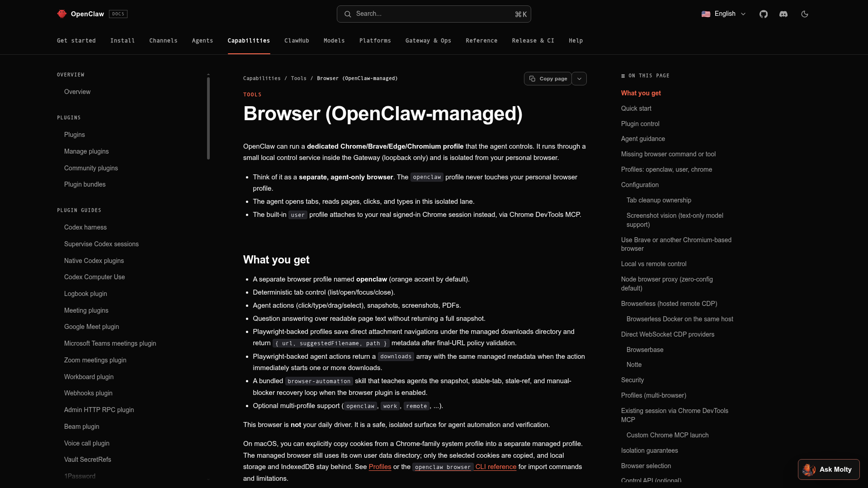This screenshot has width=868, height=488.
Task: Click the On this page list icon
Action: (623, 76)
